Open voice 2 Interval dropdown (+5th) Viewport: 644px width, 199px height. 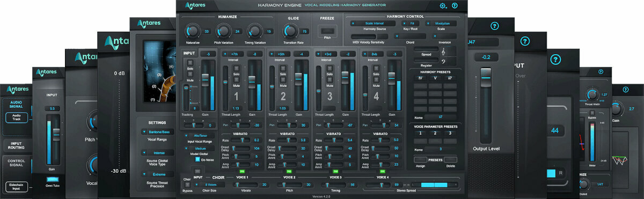click(279, 54)
